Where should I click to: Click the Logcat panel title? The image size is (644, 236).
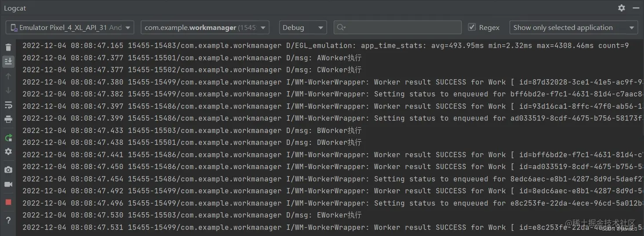15,8
